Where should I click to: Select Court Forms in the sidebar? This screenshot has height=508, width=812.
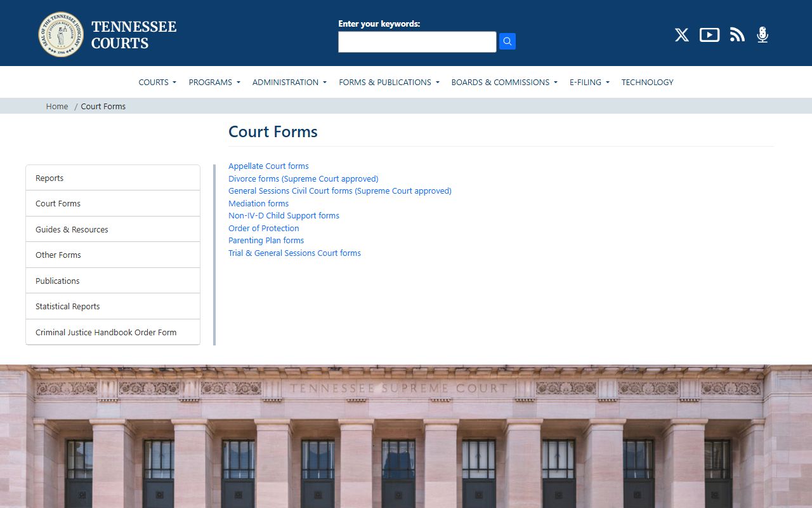113,203
